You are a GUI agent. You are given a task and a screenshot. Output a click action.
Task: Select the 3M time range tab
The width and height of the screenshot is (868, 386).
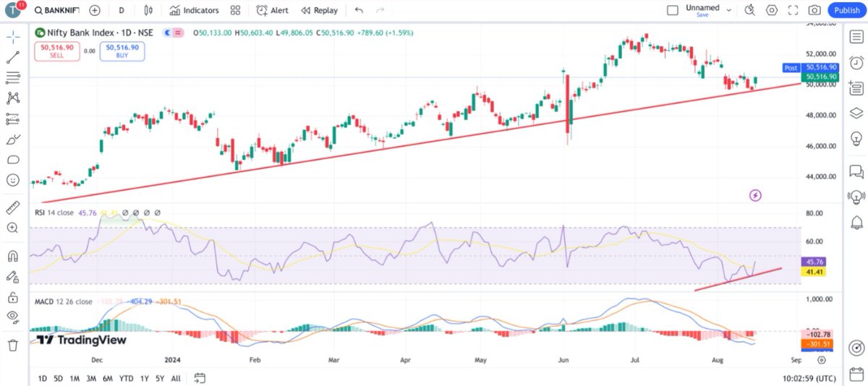[91, 378]
